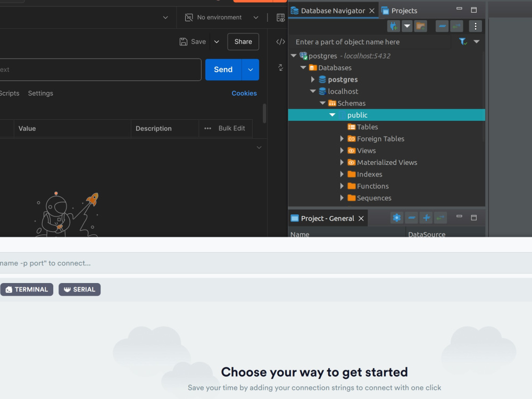Select the postgres connection icon

303,56
